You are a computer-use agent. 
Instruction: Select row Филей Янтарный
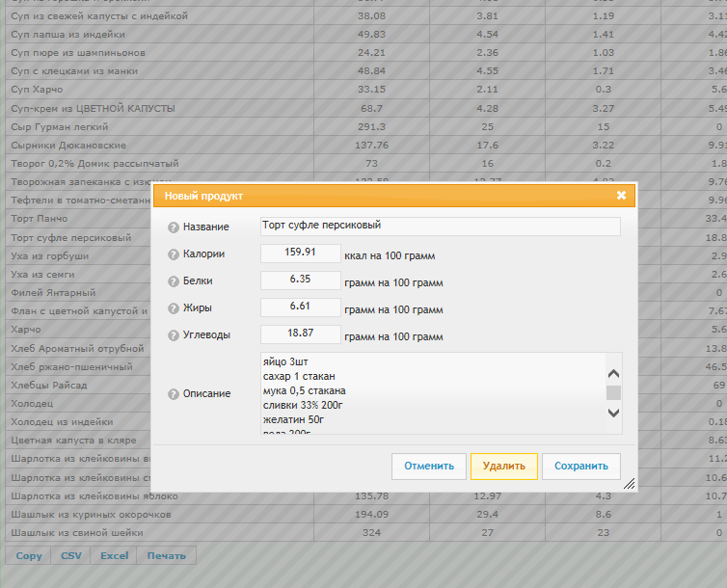coord(78,293)
